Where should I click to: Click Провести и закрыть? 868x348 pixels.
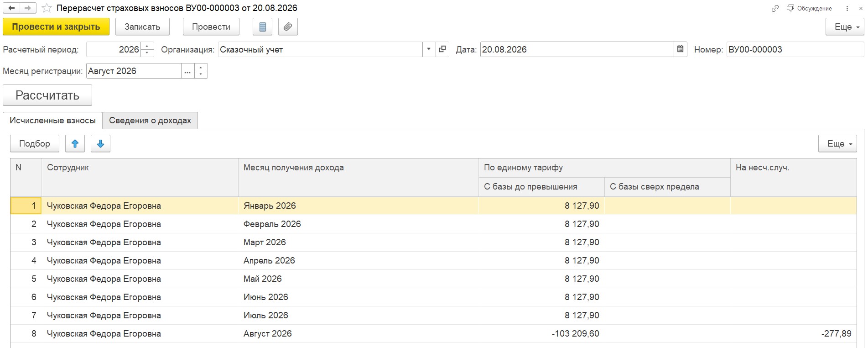coord(56,26)
